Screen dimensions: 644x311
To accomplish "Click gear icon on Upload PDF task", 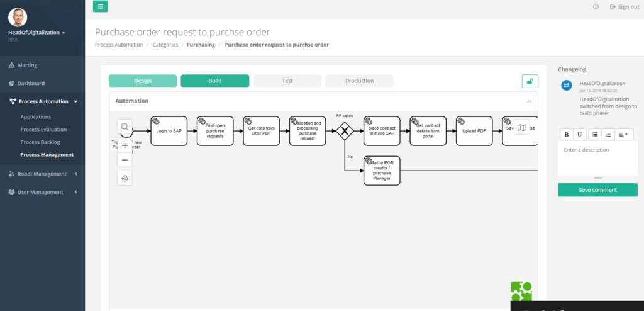I will point(461,121).
